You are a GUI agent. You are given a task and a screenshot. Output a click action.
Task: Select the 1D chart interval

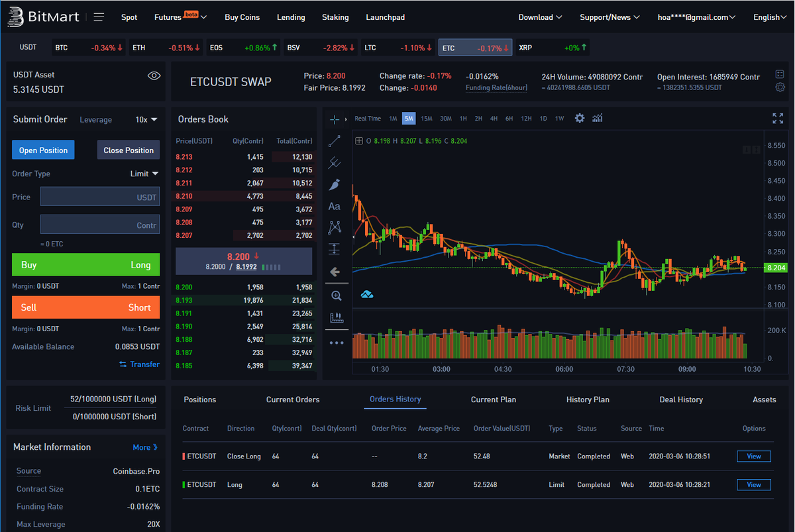click(x=543, y=119)
